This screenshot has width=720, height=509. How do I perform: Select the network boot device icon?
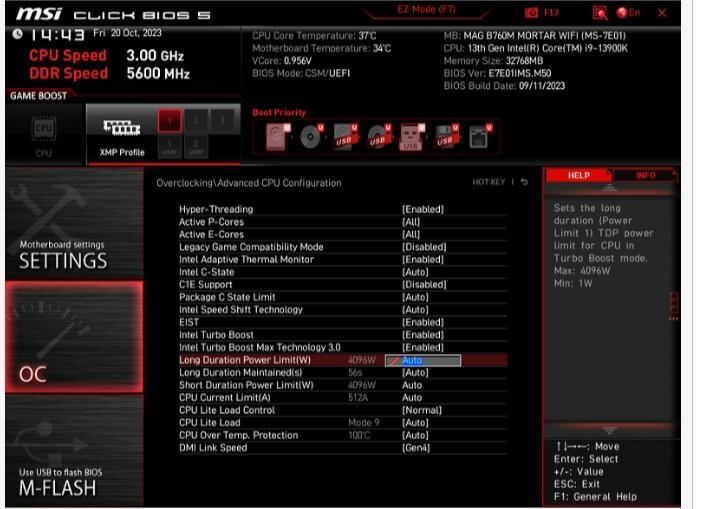tap(479, 136)
